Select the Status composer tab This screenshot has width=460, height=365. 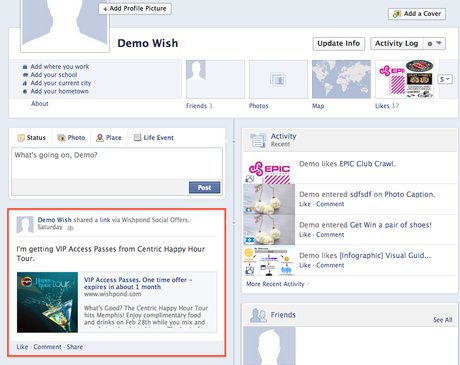[x=32, y=138]
